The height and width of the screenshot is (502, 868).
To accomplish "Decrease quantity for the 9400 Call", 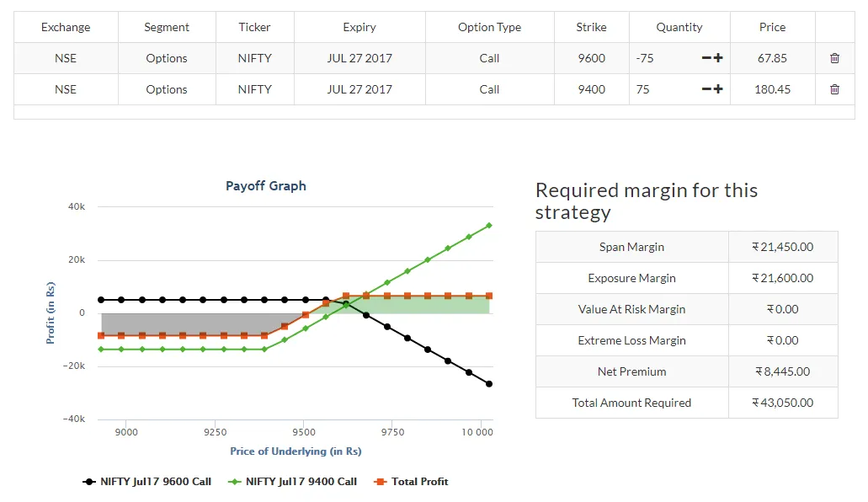I will [x=706, y=89].
